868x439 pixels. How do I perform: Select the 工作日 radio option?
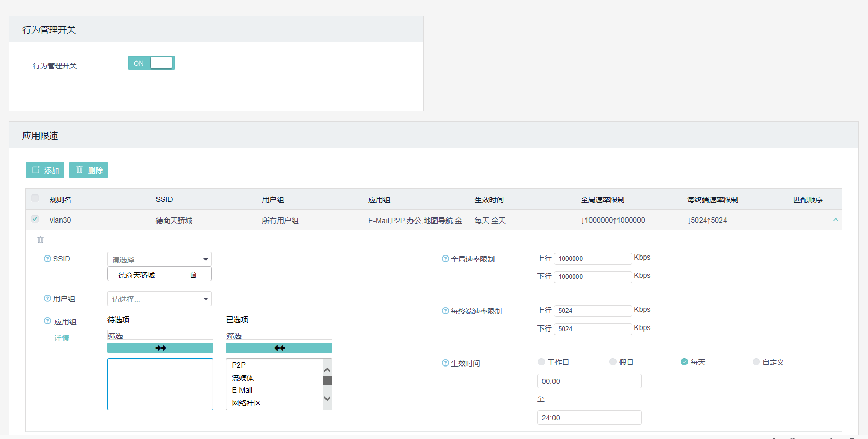(x=541, y=362)
